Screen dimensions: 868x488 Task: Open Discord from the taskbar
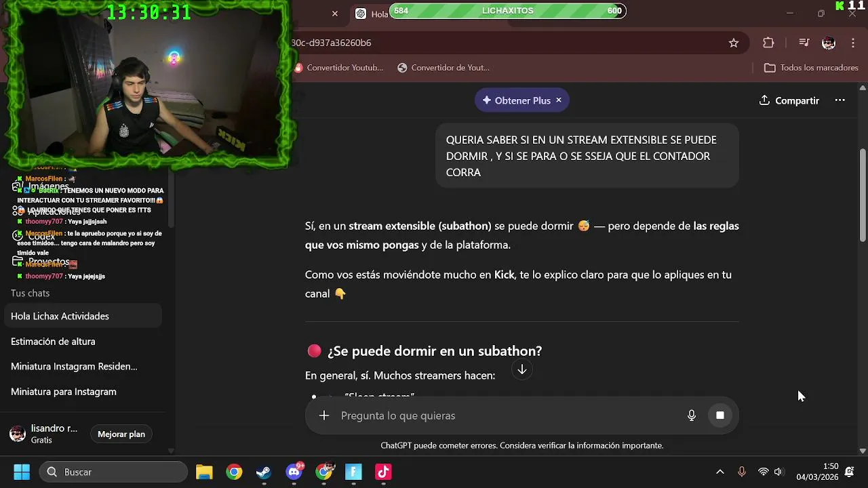pyautogui.click(x=294, y=472)
